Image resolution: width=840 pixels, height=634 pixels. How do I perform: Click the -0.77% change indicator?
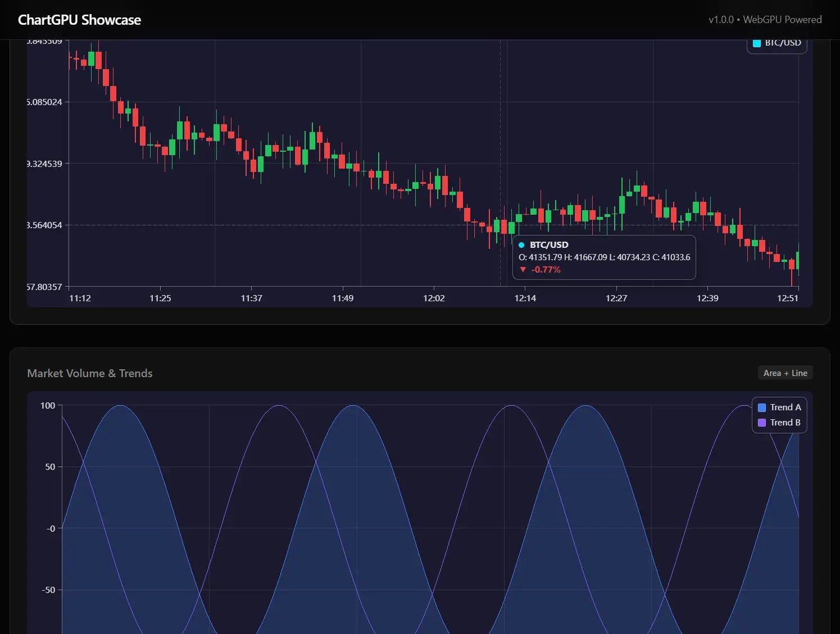tap(546, 270)
